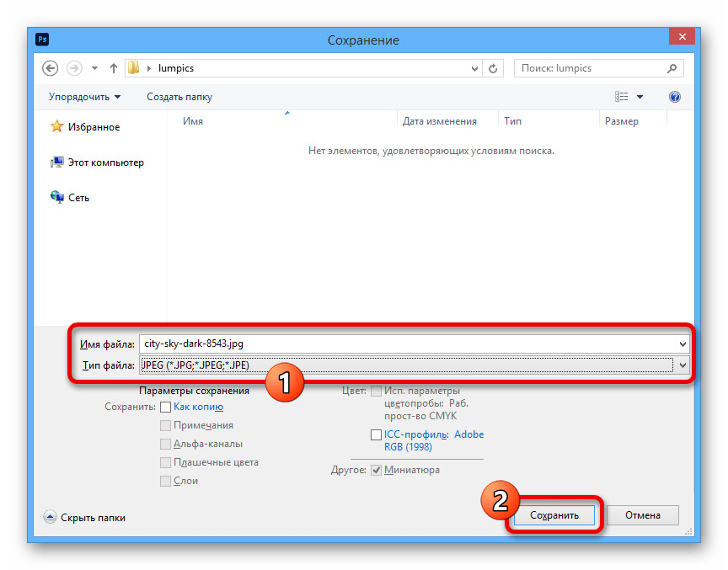Click the Избранное star icon
Viewport: 728px width, 570px height.
(x=56, y=126)
